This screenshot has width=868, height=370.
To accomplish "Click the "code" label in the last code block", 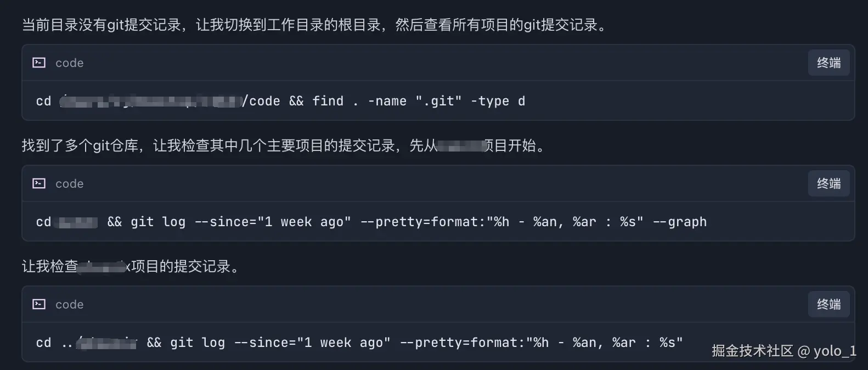I will 70,305.
